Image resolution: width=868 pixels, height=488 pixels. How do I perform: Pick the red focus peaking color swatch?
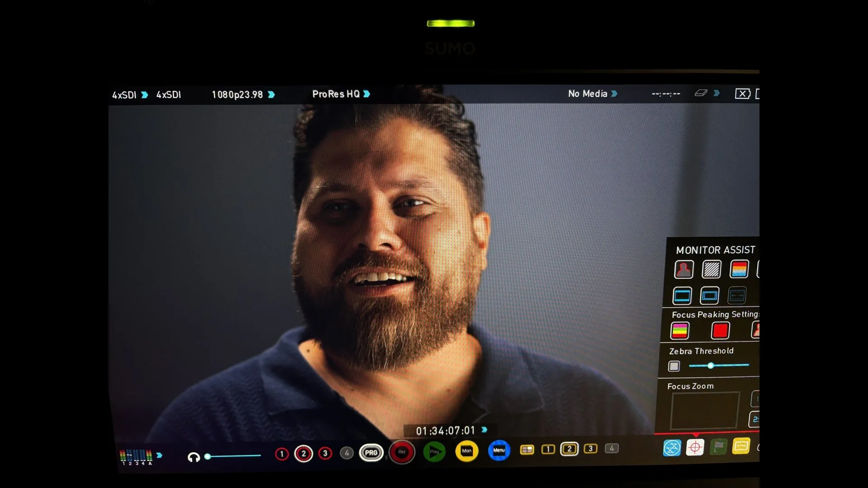click(x=720, y=331)
